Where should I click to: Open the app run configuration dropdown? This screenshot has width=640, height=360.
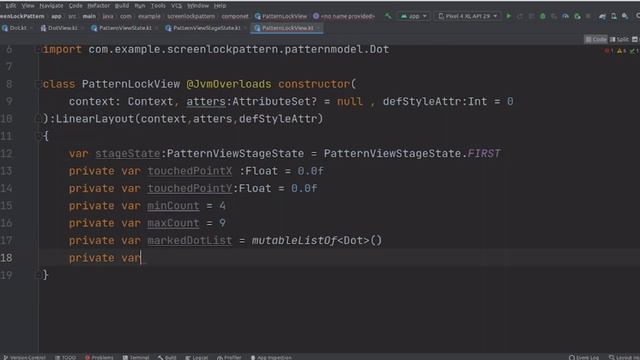[413, 16]
